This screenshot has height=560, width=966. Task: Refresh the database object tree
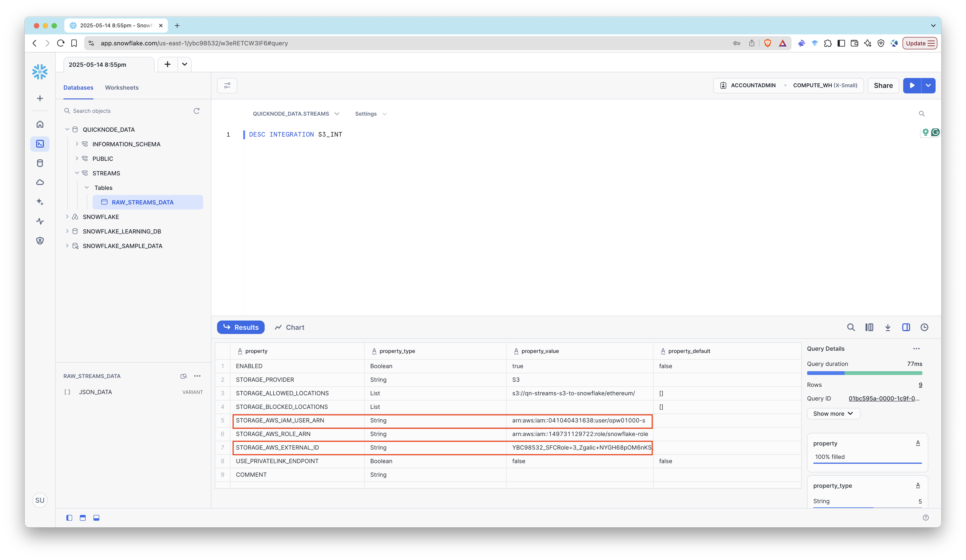coord(197,111)
